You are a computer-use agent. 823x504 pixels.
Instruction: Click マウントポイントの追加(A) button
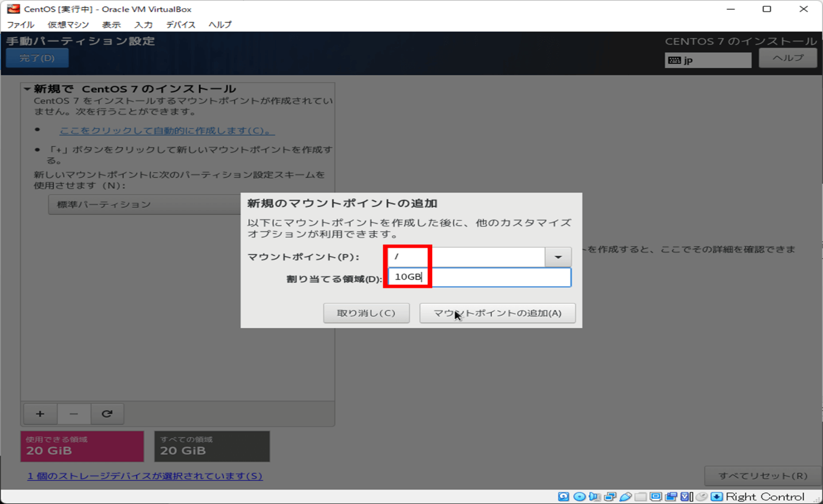[498, 313]
